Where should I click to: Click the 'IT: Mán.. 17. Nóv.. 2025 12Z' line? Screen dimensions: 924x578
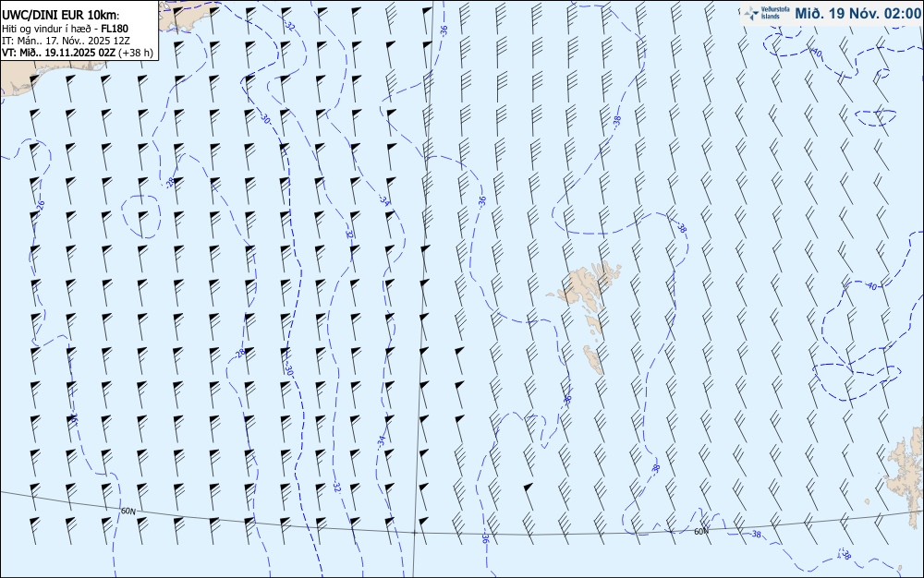click(x=66, y=41)
